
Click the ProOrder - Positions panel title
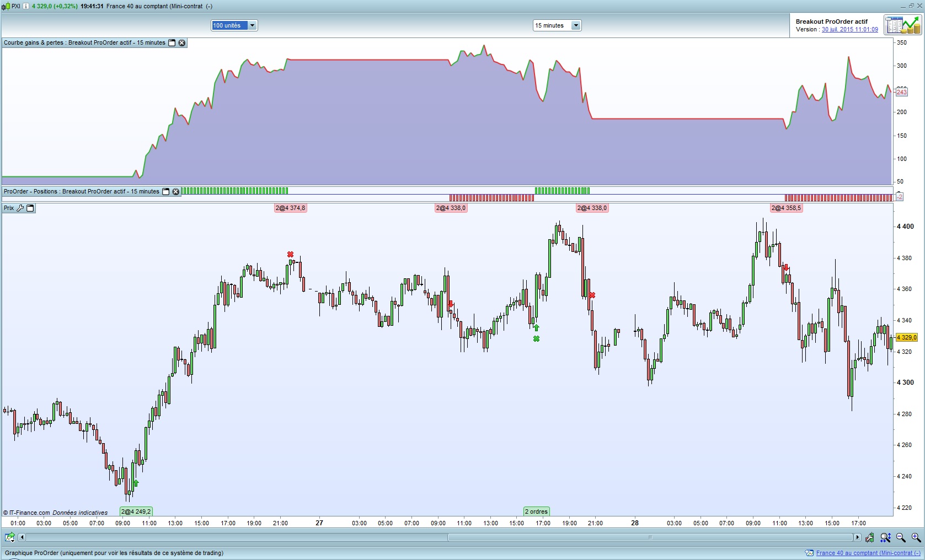coord(82,192)
